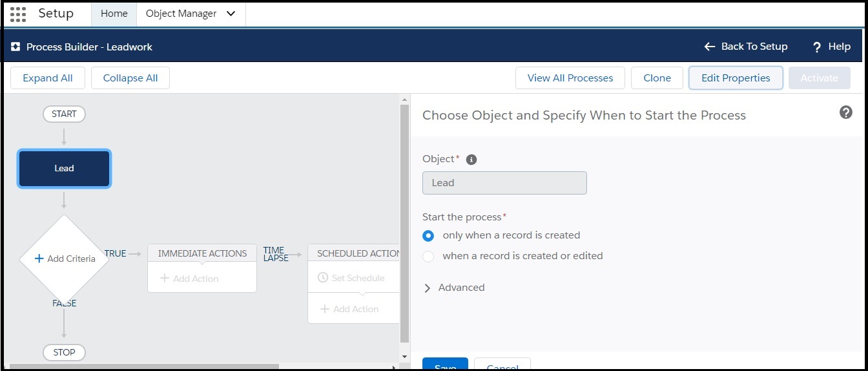Click the FALSE label
This screenshot has height=371, width=868.
(x=65, y=304)
